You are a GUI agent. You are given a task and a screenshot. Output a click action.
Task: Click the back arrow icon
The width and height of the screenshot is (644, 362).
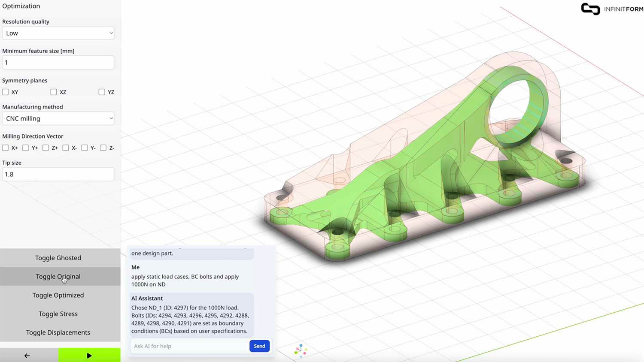click(x=27, y=356)
